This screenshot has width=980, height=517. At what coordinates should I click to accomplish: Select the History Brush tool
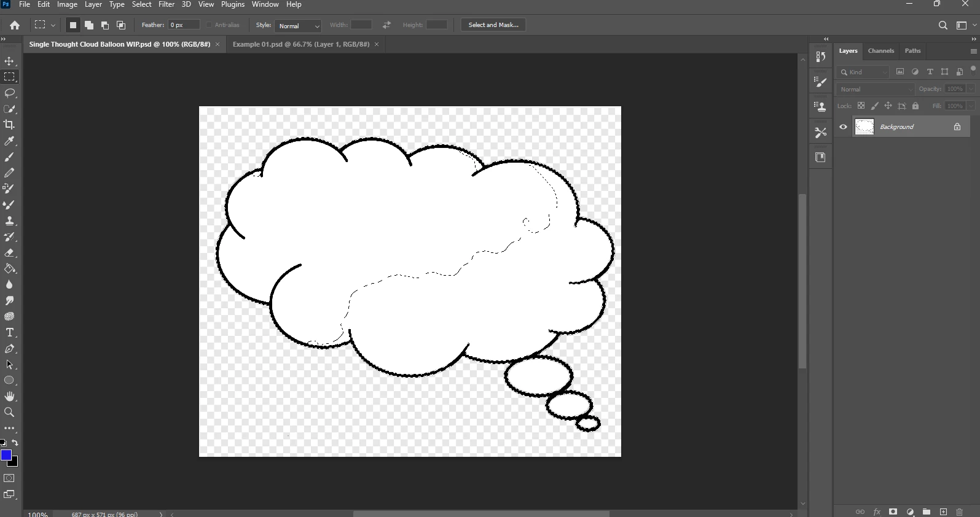(9, 236)
